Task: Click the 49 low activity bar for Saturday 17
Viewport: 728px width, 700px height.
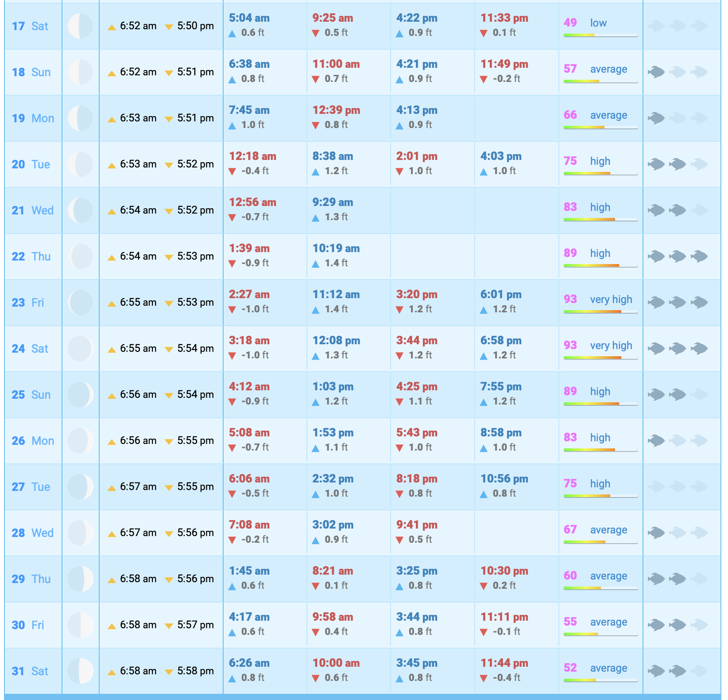Action: (600, 35)
